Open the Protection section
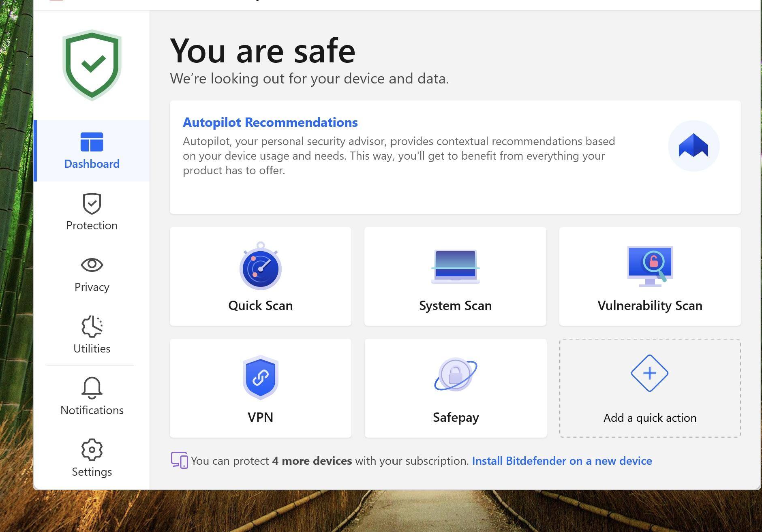762x532 pixels. tap(92, 212)
